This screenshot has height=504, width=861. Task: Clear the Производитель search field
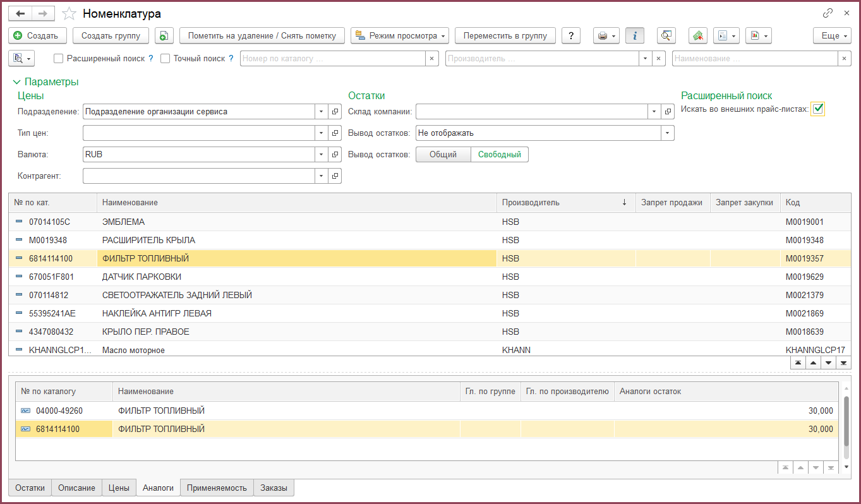tap(659, 59)
